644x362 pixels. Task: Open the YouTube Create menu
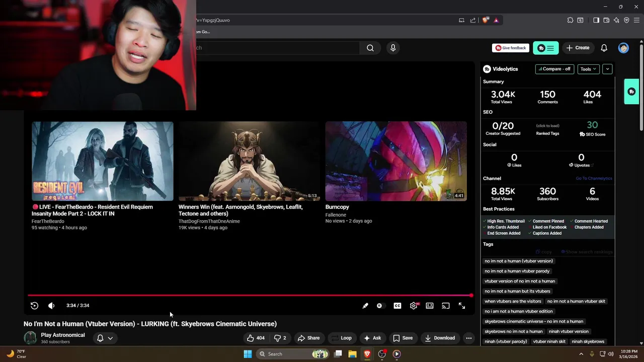point(578,48)
